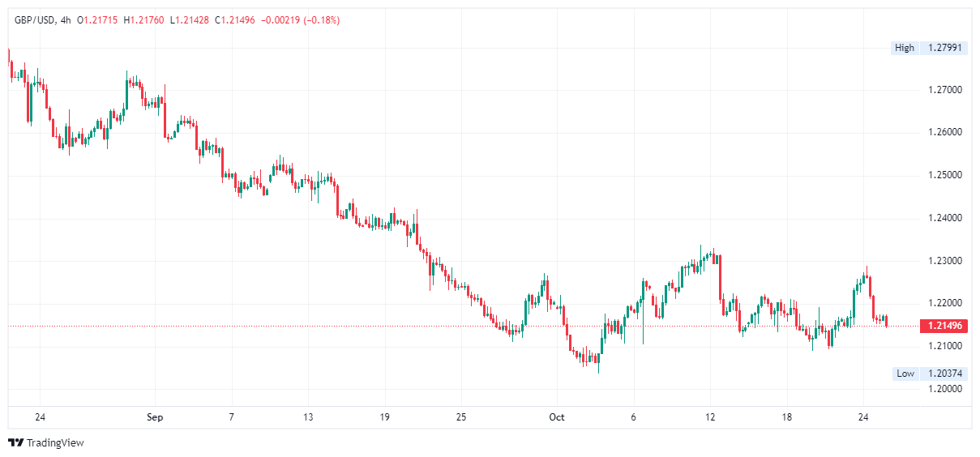Select the 1.27991 high price label
This screenshot has height=457, width=980.
[944, 48]
